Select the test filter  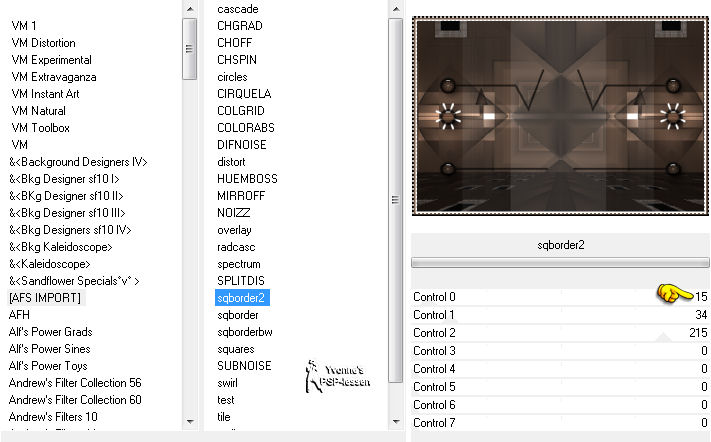(x=226, y=400)
